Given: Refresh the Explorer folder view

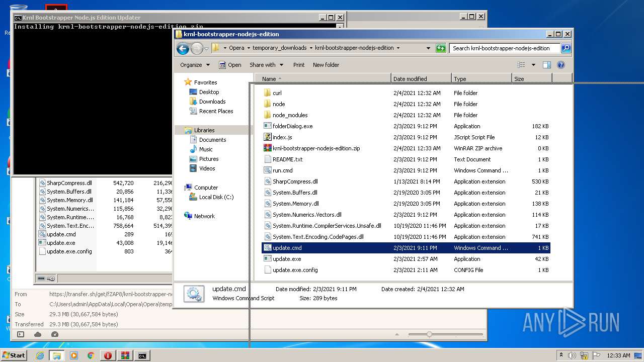Looking at the screenshot, I should coord(441,48).
